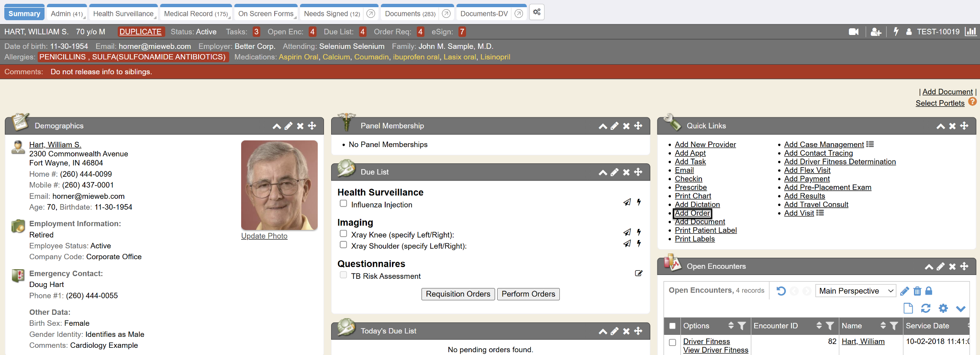Open the bar chart icon beside TEST-10019
Viewport: 980px width, 355px height.
(x=970, y=32)
